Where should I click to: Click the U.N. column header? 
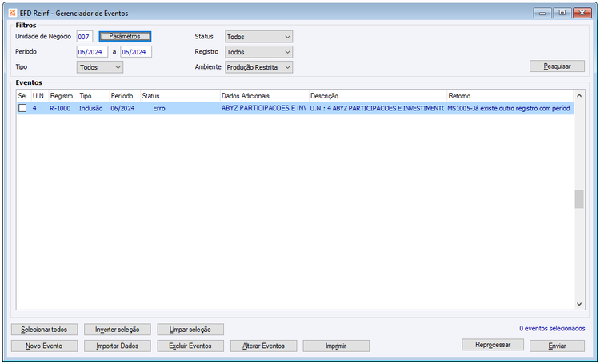40,96
